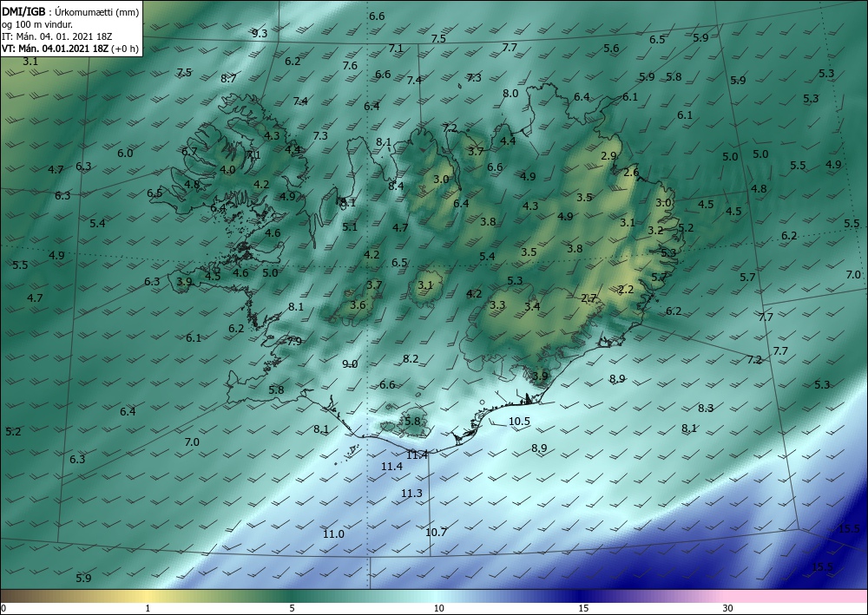Select the 8.0 value on the north coast
The height and width of the screenshot is (615, 868).
click(510, 94)
